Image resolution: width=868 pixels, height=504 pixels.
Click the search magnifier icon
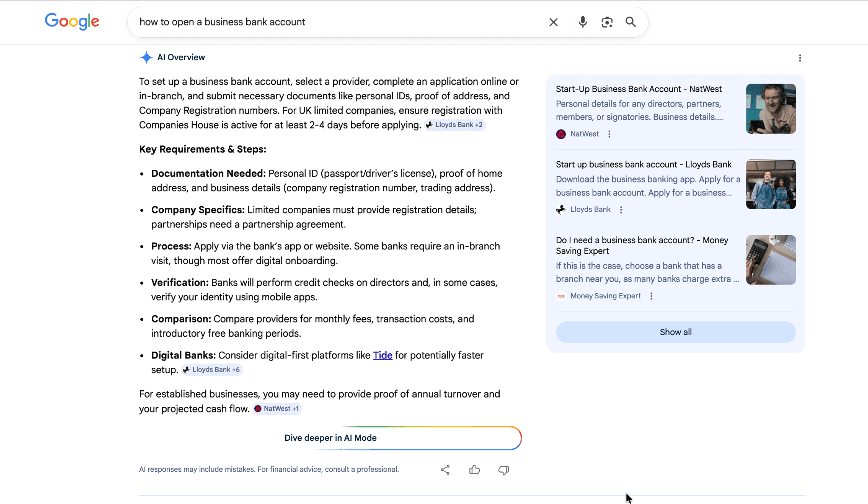pyautogui.click(x=631, y=22)
